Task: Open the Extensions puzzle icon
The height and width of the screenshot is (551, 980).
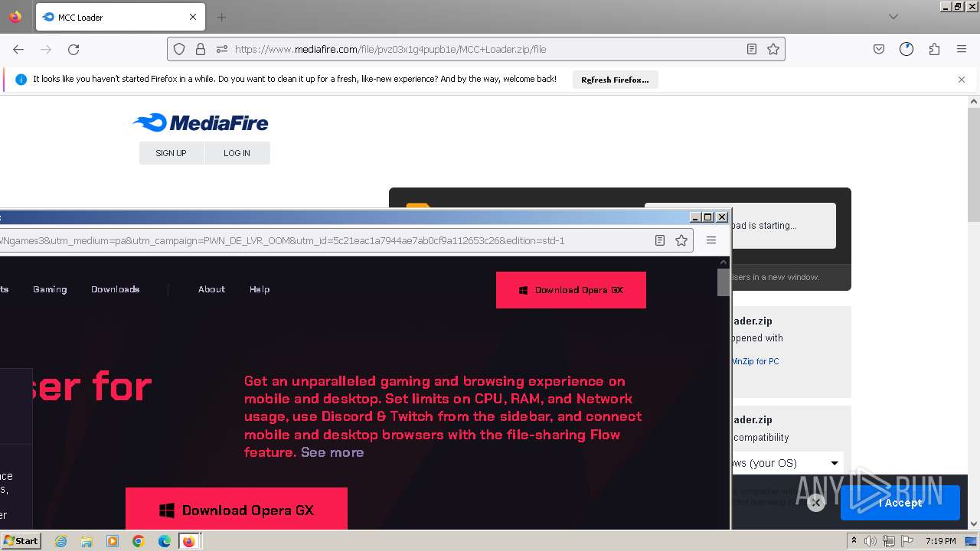Action: click(934, 49)
